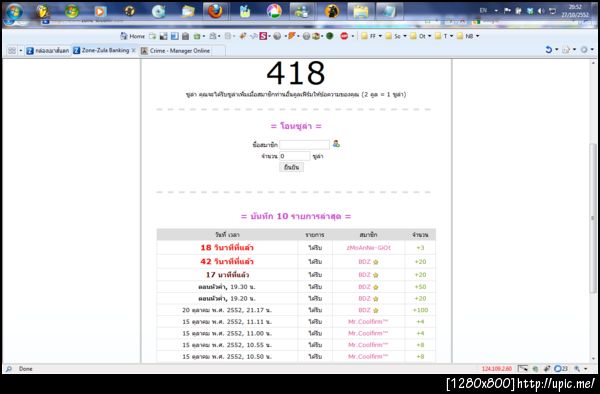The image size is (600, 394).
Task: Click the large 418 balance number
Action: [296, 73]
